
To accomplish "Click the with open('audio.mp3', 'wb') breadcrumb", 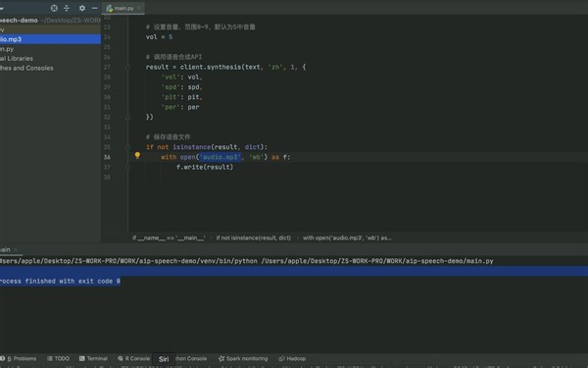I will tap(347, 238).
